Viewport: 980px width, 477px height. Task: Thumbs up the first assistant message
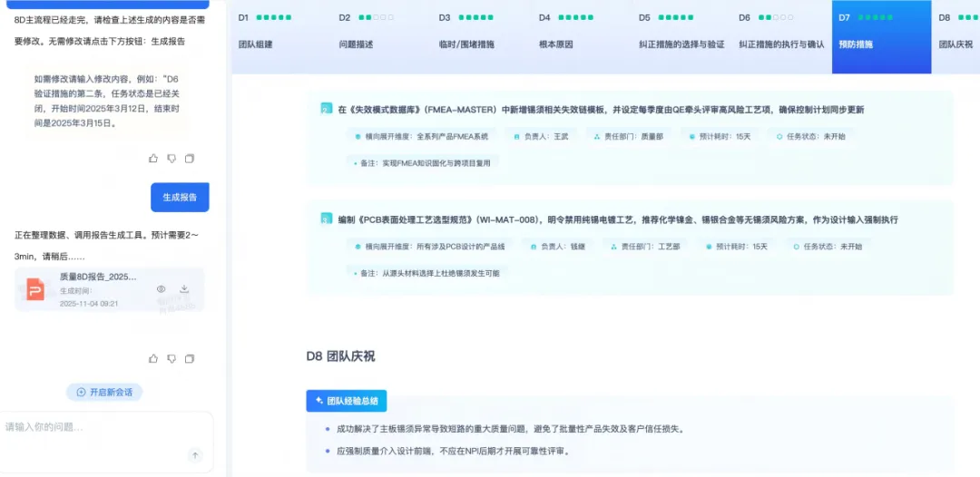(x=153, y=159)
